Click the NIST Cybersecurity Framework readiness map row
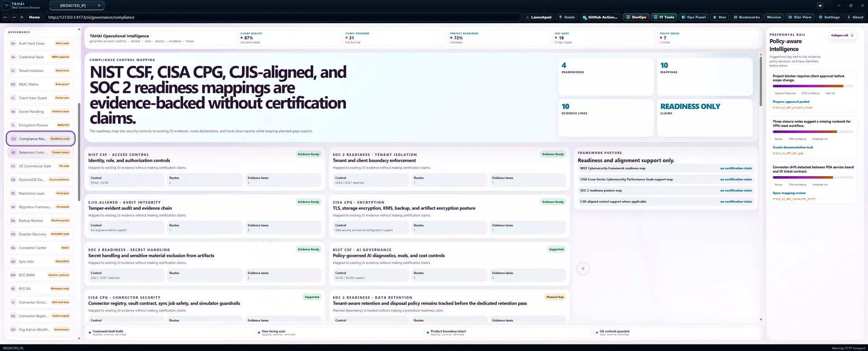The width and height of the screenshot is (868, 351). [x=665, y=168]
